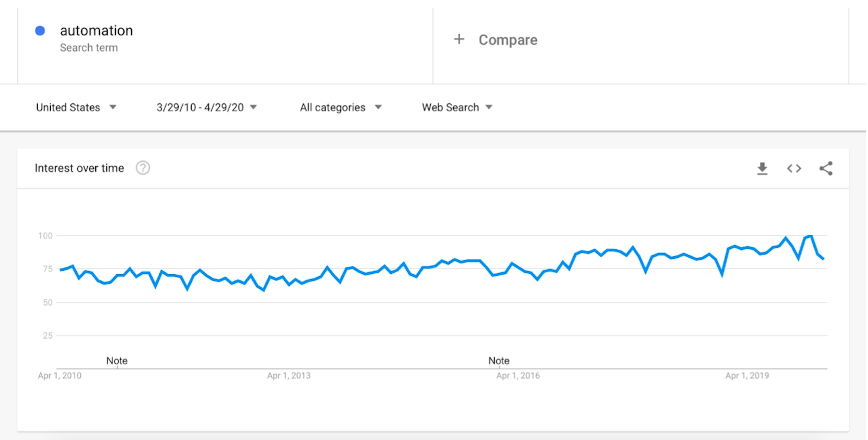Image resolution: width=868 pixels, height=440 pixels.
Task: Click the Apr 1, 2010 axis label
Action: coord(60,375)
